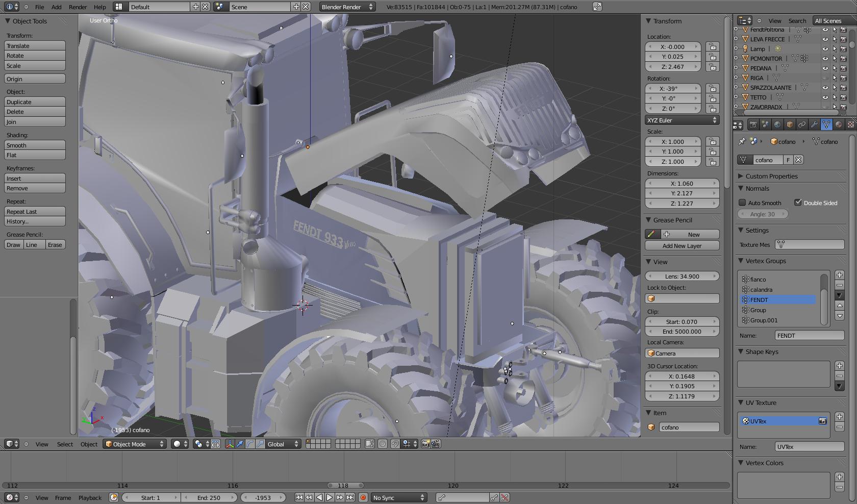Image resolution: width=857 pixels, height=504 pixels.
Task: Select the translate manipulator arrow icon
Action: pos(240,444)
